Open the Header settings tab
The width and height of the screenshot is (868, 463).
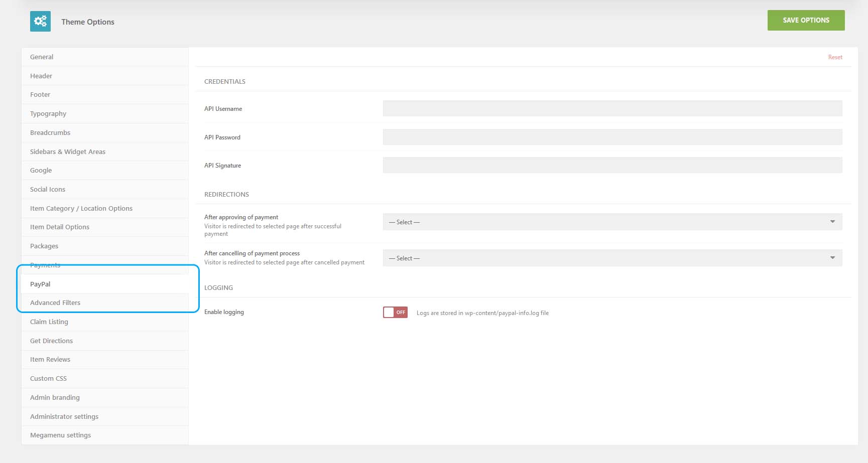pos(105,76)
